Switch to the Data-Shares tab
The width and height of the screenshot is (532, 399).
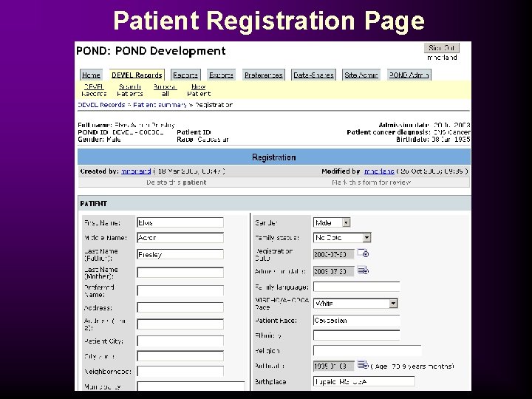point(313,75)
